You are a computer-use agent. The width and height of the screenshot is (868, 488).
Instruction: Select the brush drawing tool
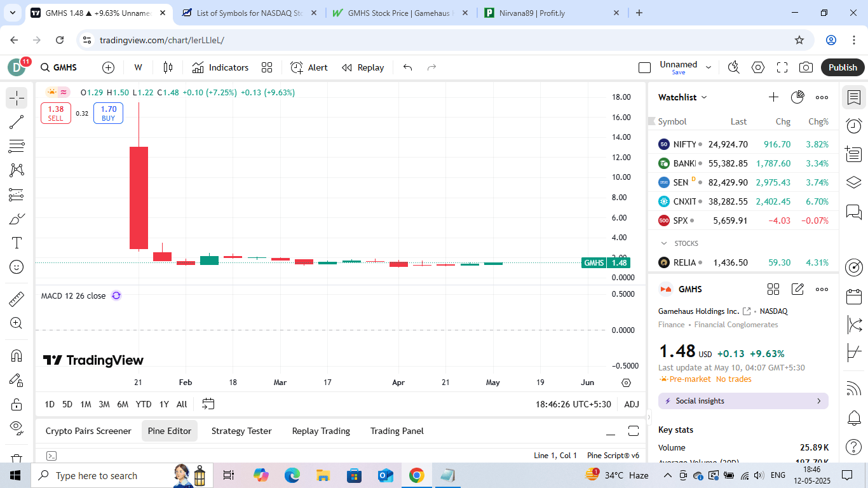pyautogui.click(x=17, y=219)
